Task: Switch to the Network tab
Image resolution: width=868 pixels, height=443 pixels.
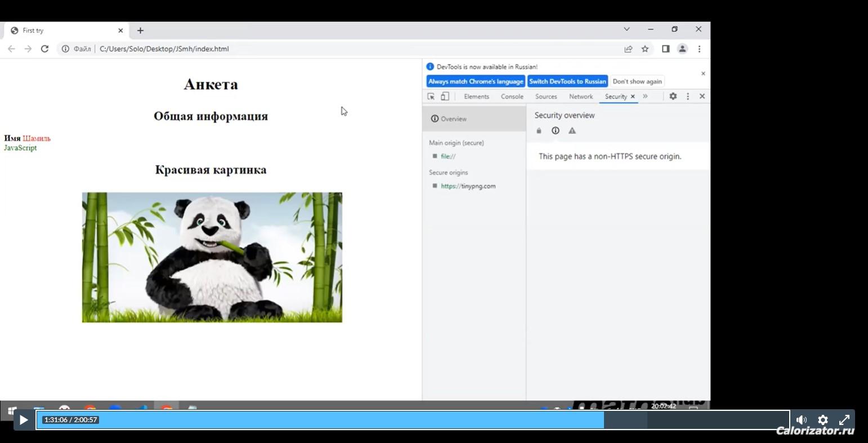Action: tap(581, 96)
